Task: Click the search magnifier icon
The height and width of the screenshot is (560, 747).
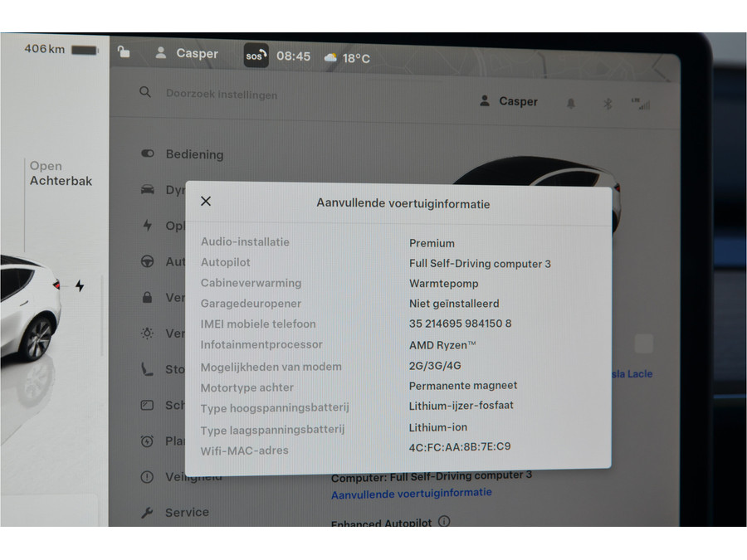Action: click(145, 92)
